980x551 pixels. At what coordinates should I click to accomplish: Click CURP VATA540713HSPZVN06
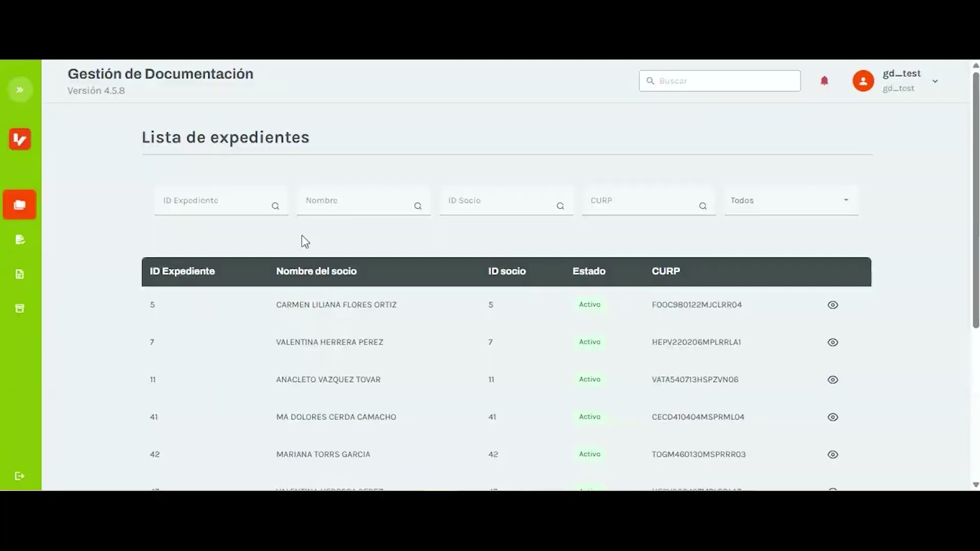695,380
